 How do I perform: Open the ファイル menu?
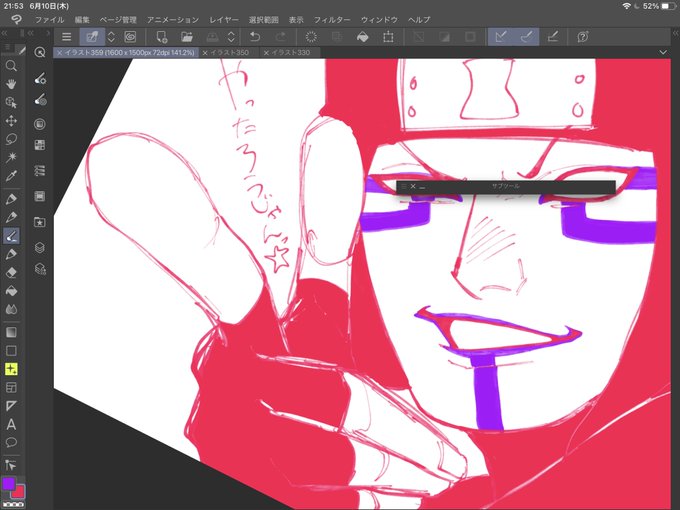coord(49,20)
